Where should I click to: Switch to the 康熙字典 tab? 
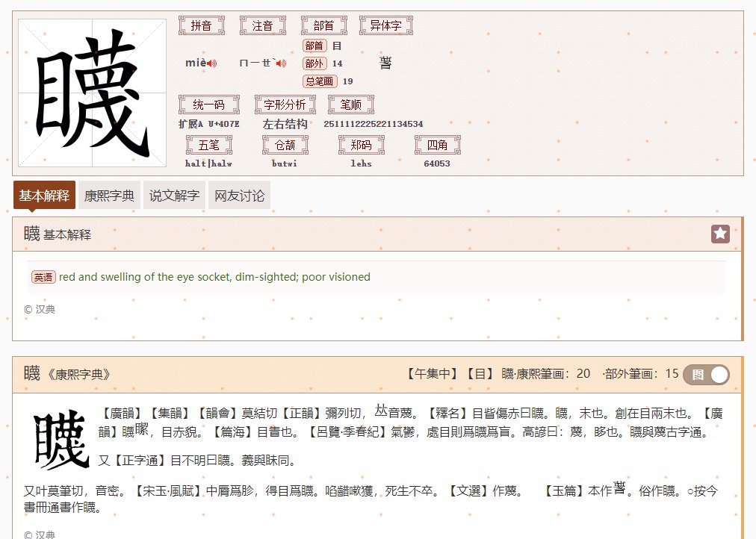pyautogui.click(x=108, y=195)
